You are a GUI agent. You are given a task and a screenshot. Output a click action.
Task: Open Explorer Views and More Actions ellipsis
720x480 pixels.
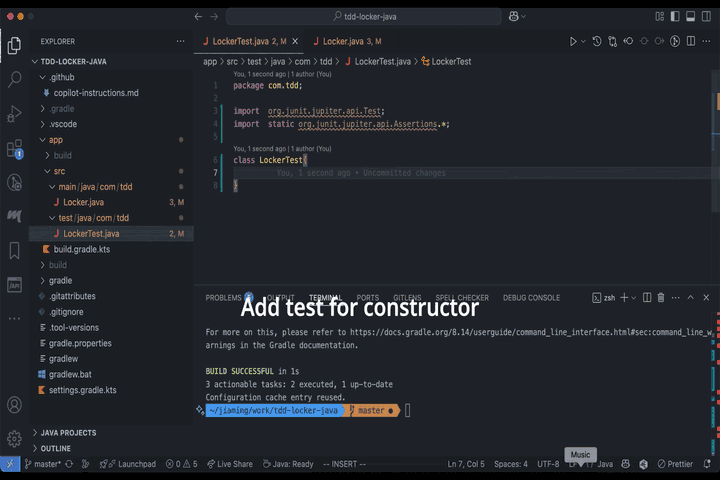pyautogui.click(x=180, y=41)
